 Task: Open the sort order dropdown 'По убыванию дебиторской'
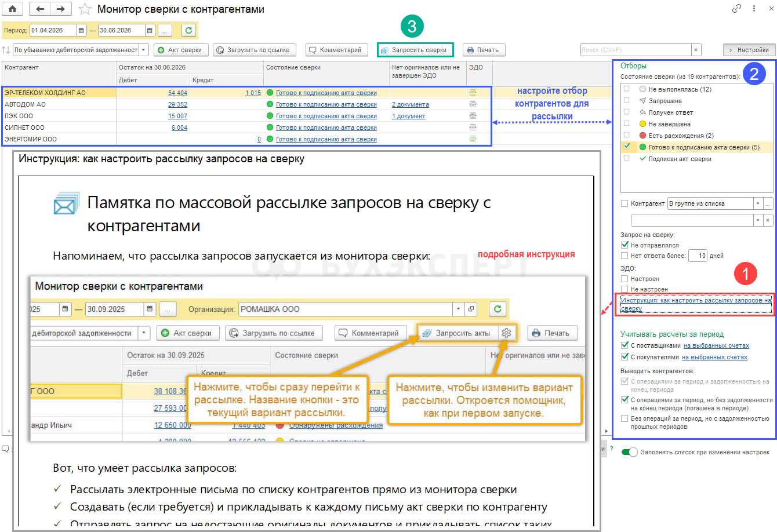tap(144, 50)
